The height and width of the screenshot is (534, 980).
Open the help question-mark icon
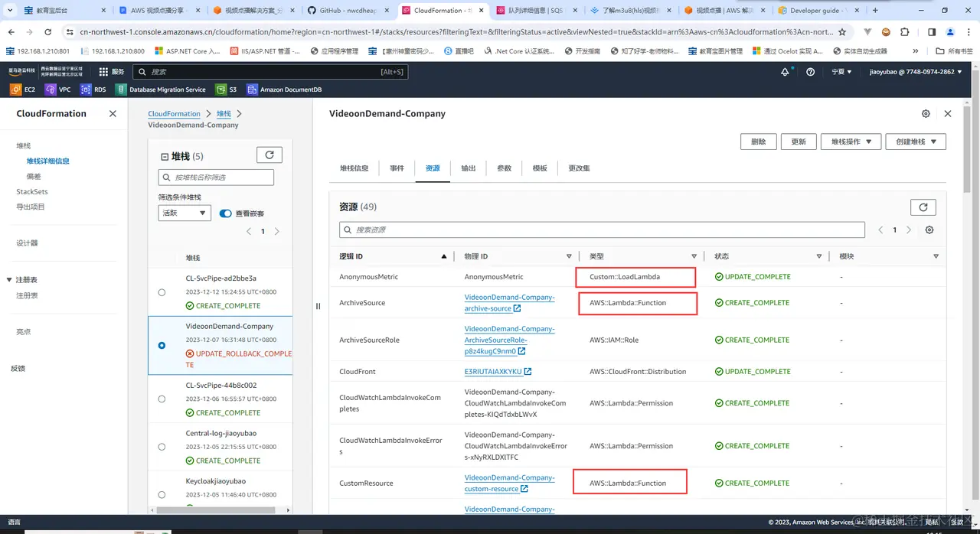coord(811,71)
